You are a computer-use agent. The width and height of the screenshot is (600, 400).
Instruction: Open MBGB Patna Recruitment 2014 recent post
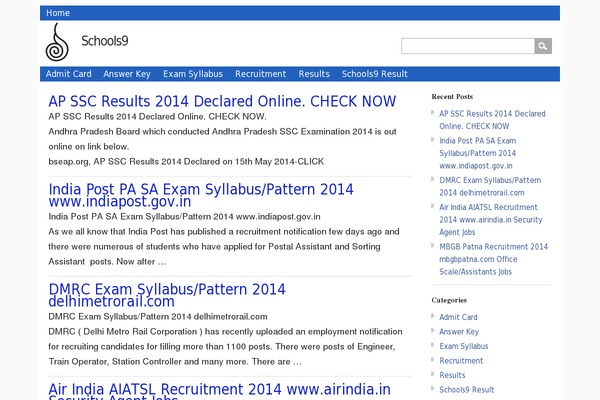point(493,259)
